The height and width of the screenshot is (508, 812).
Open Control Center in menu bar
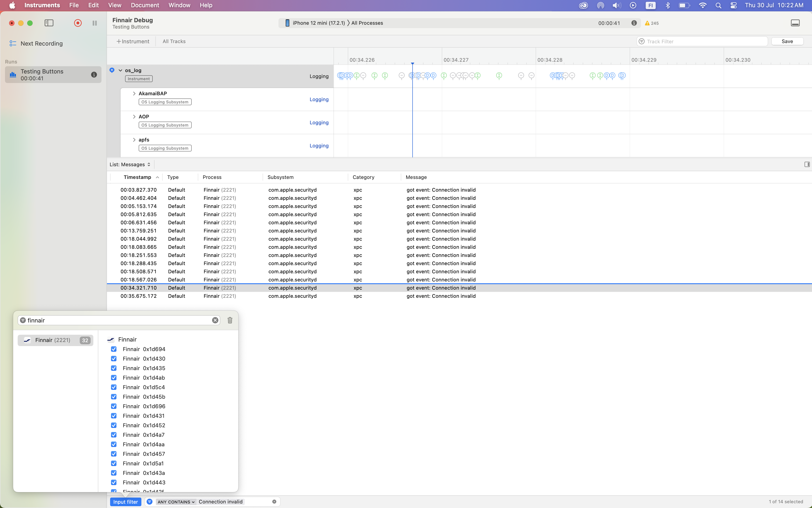point(733,5)
